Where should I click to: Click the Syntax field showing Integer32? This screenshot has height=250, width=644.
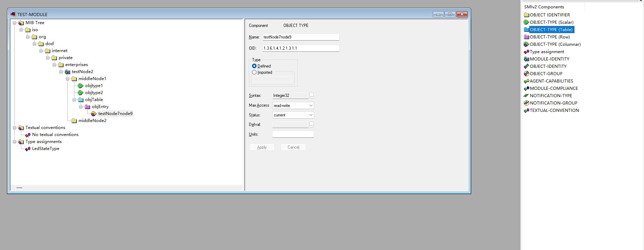pos(290,95)
